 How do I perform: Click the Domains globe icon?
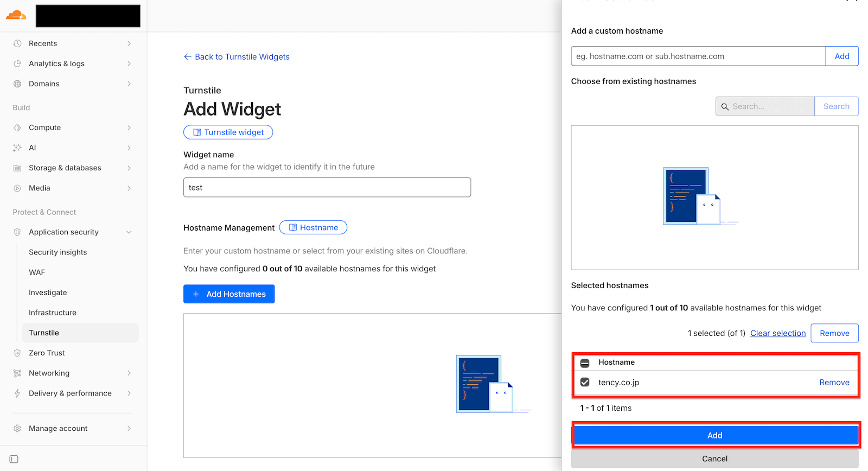tap(17, 84)
